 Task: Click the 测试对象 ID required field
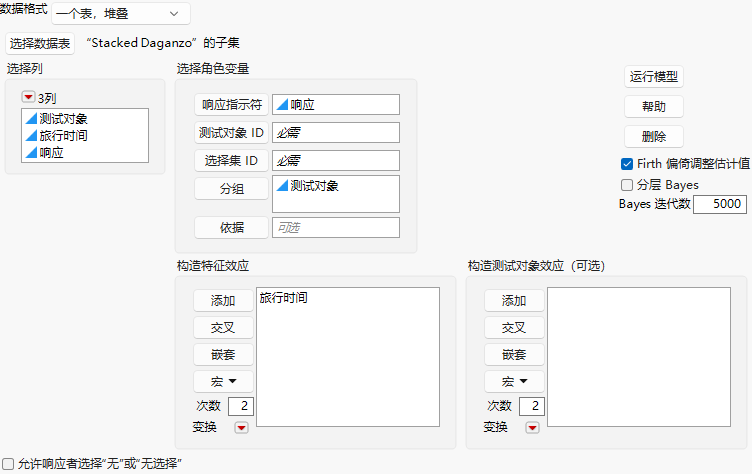[336, 133]
